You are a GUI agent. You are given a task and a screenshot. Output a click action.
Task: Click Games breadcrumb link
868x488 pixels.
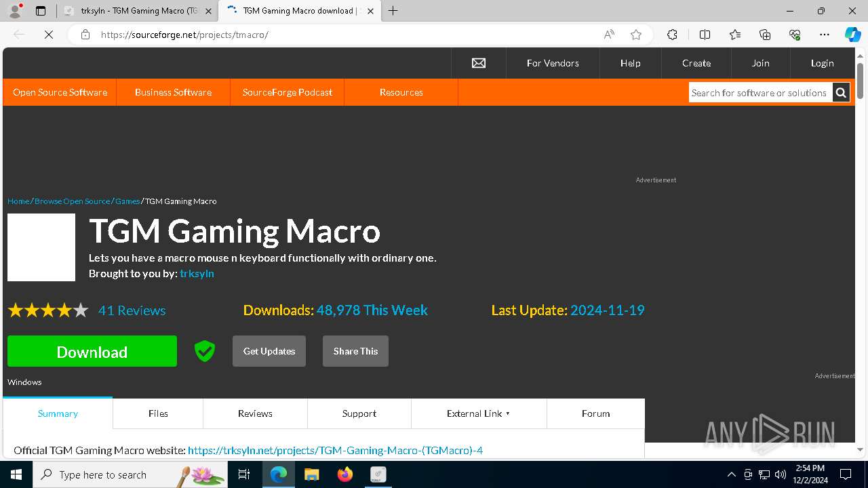click(127, 201)
